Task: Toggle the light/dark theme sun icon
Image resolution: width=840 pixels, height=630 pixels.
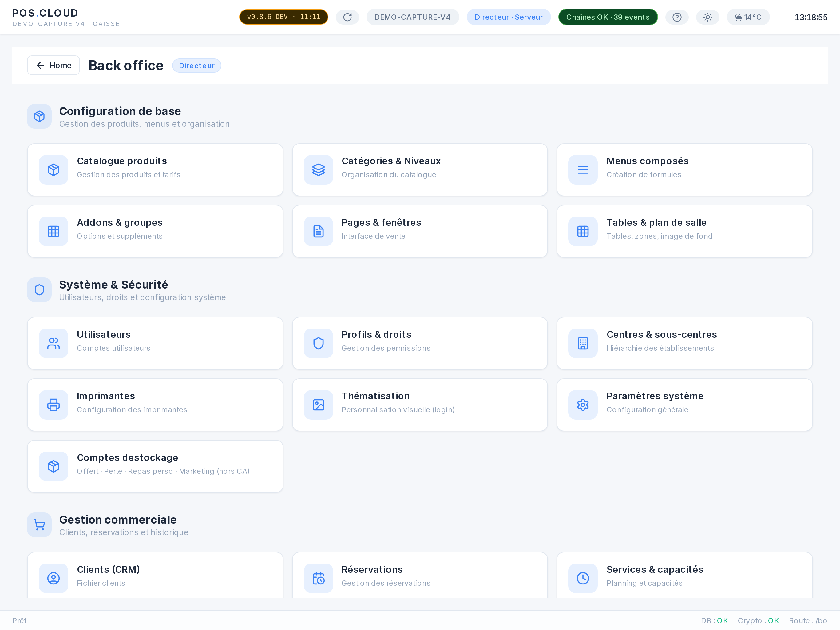Action: coord(707,17)
